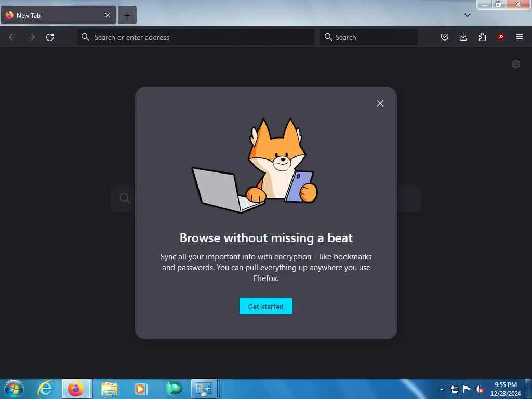Focus the toolbar Search box

[368, 37]
